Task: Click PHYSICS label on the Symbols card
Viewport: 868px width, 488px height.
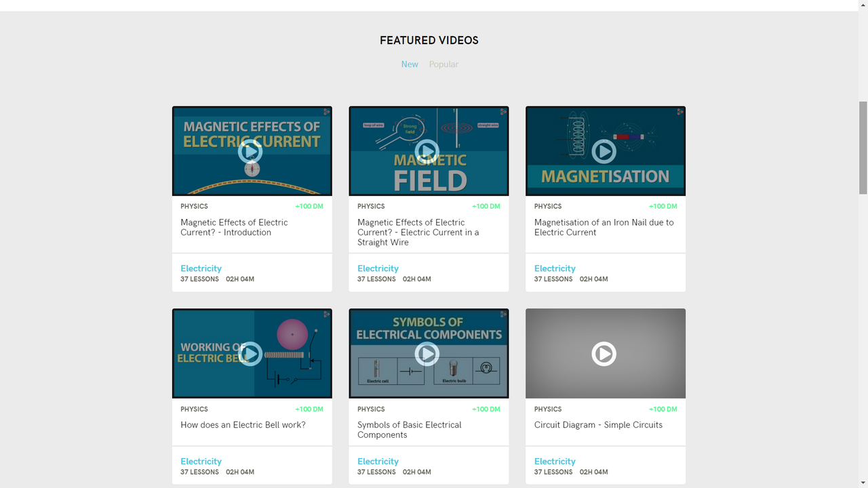Action: click(x=371, y=409)
